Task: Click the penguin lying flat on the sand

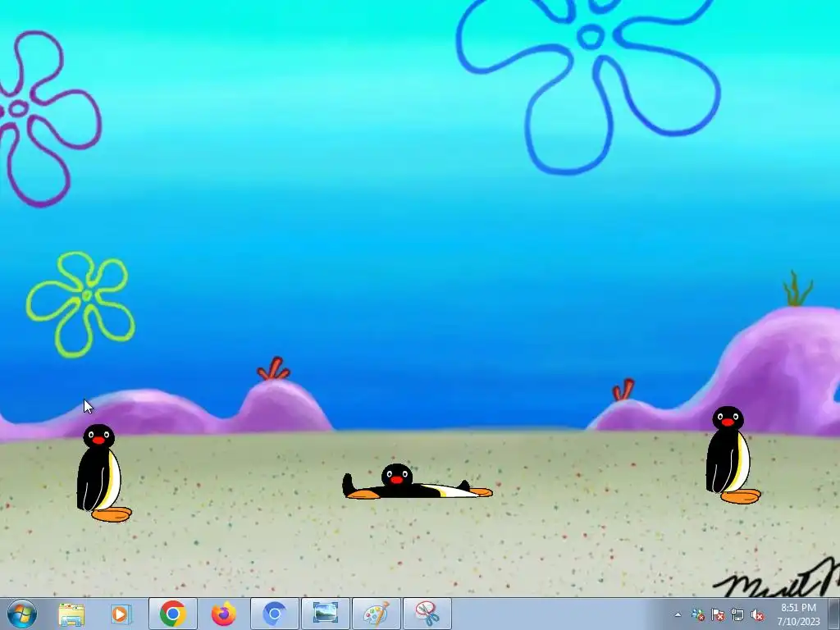Action: tap(417, 482)
